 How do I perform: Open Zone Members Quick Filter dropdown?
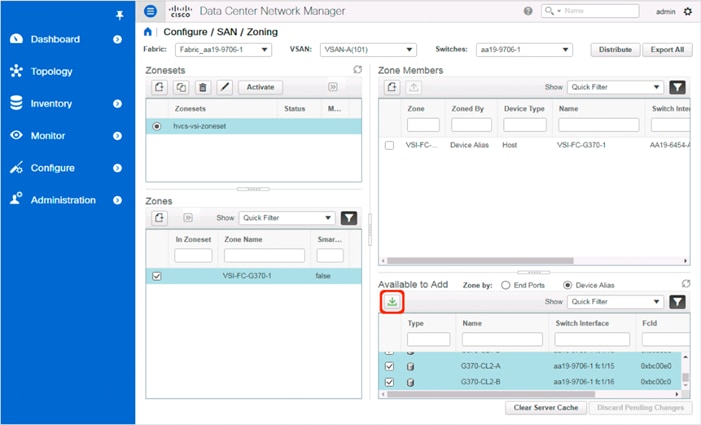click(x=615, y=87)
